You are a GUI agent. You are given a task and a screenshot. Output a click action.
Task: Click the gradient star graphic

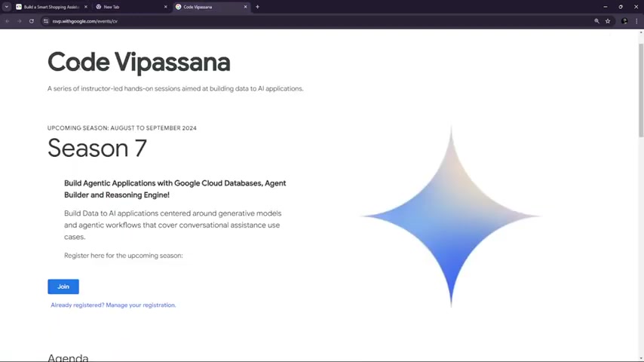[x=451, y=216]
